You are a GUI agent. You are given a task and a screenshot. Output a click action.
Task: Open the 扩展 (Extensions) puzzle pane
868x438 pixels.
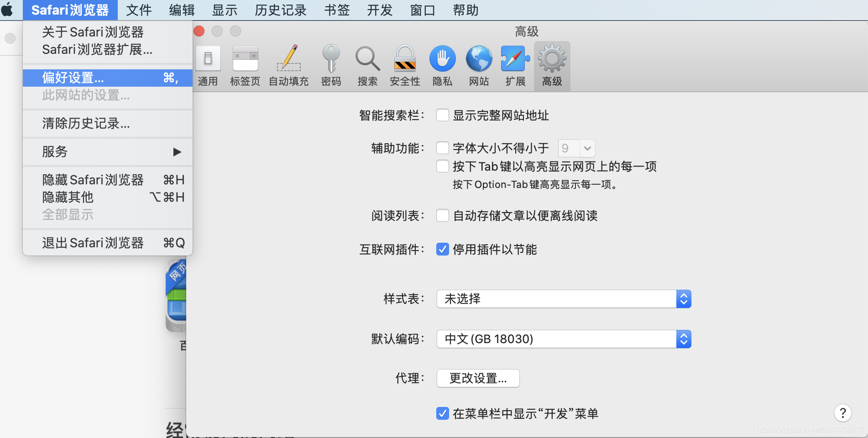tap(515, 66)
